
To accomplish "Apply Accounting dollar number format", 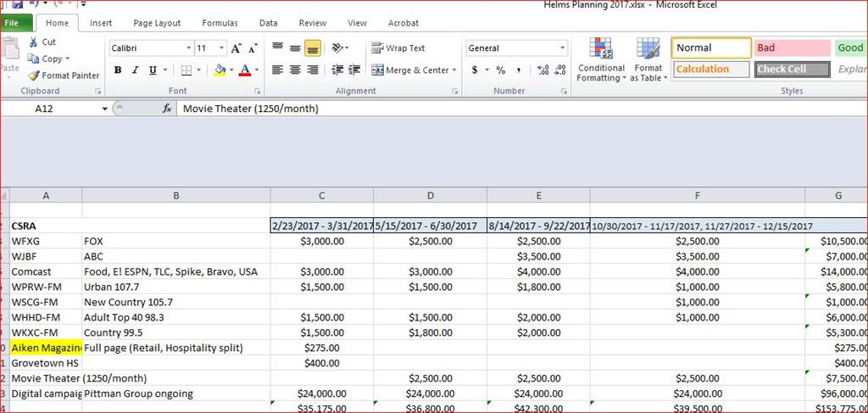I will click(475, 70).
